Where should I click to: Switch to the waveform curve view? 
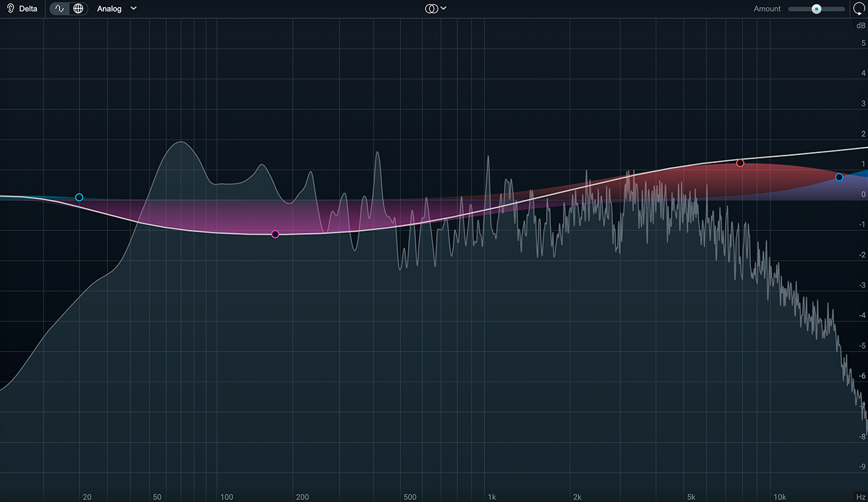[x=60, y=9]
